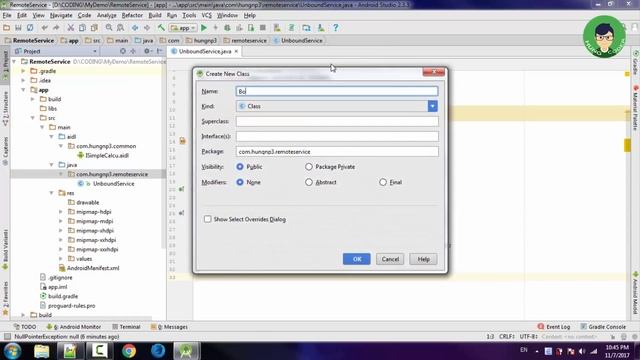Viewport: 640px width, 360px height.
Task: Click the Copy toolbar icon
Action: pos(82,28)
